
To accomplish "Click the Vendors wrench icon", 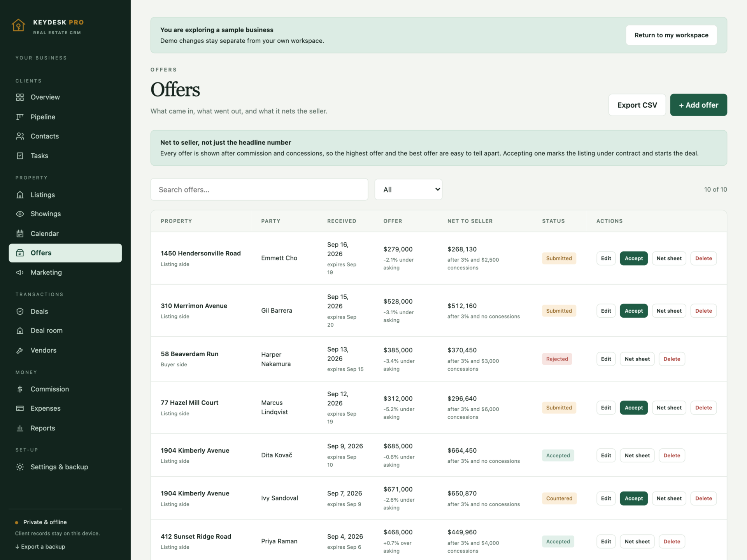I will coord(20,350).
